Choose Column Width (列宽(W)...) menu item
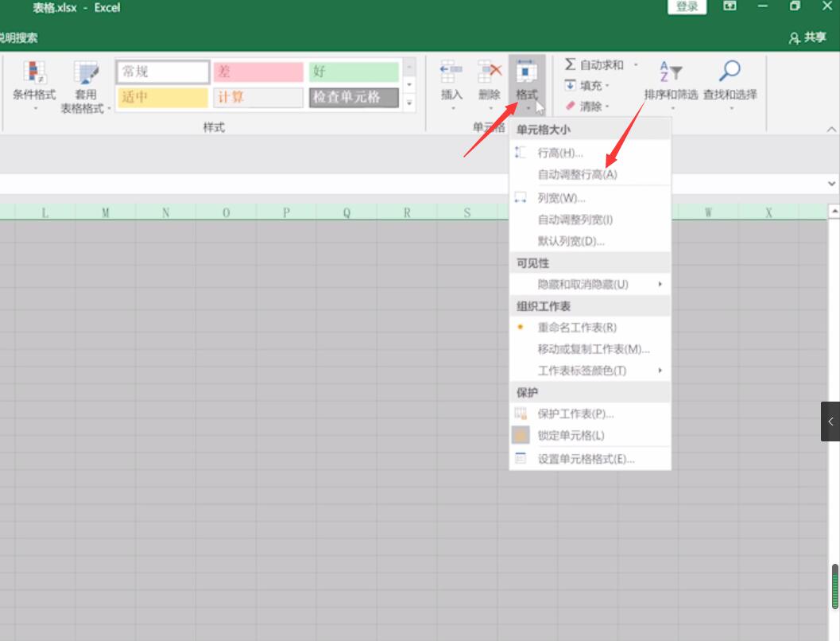Screen dimensions: 840x641 590,198
